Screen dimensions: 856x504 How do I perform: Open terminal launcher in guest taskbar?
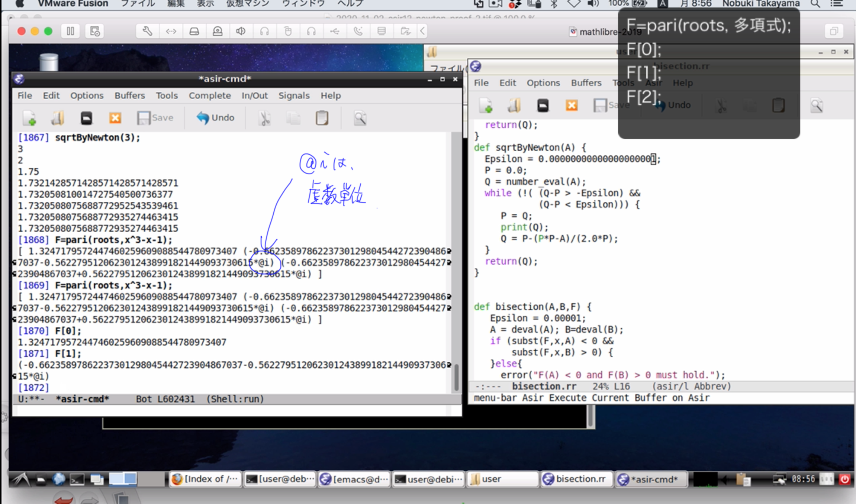pyautogui.click(x=77, y=479)
